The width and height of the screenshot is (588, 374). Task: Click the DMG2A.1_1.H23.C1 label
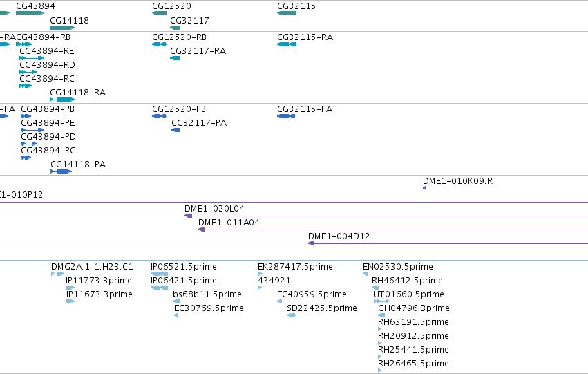pyautogui.click(x=92, y=267)
